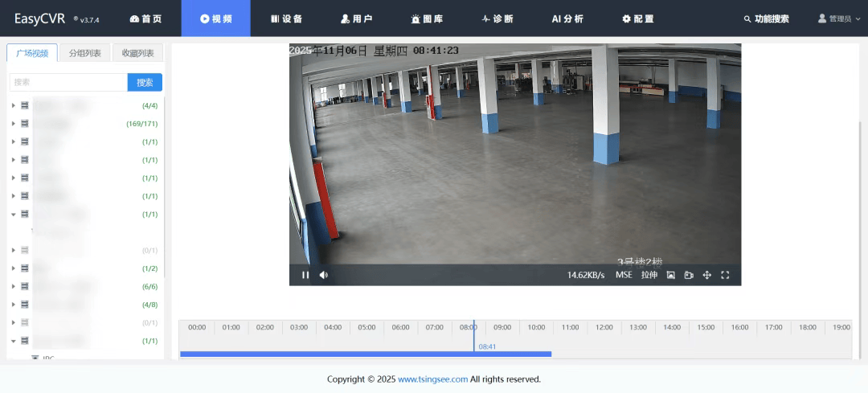Open 配置 settings with the gear icon
This screenshot has width=868, height=393.
tap(637, 18)
